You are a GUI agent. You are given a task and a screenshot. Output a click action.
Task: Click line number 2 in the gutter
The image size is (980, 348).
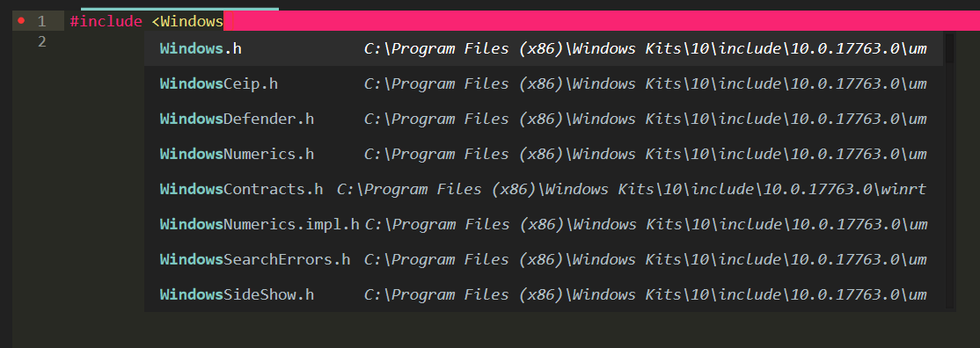(x=41, y=42)
